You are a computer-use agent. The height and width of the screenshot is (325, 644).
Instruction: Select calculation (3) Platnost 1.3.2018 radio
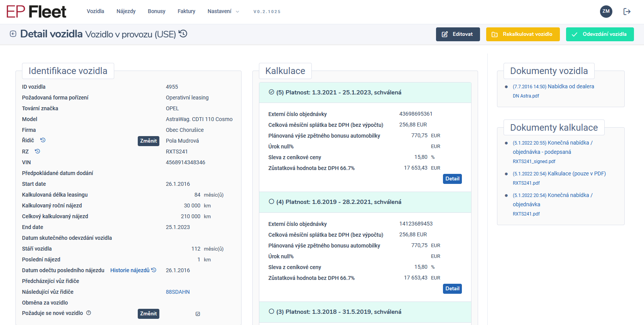(272, 312)
